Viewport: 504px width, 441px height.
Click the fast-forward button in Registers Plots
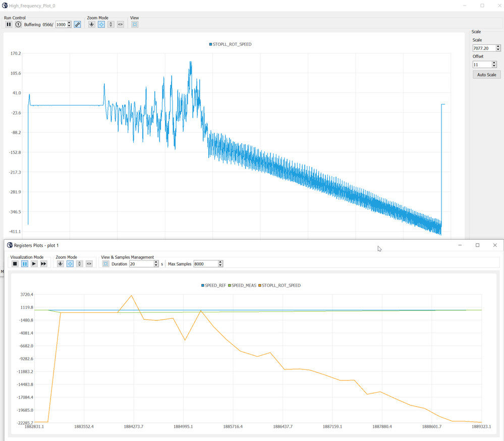click(43, 264)
